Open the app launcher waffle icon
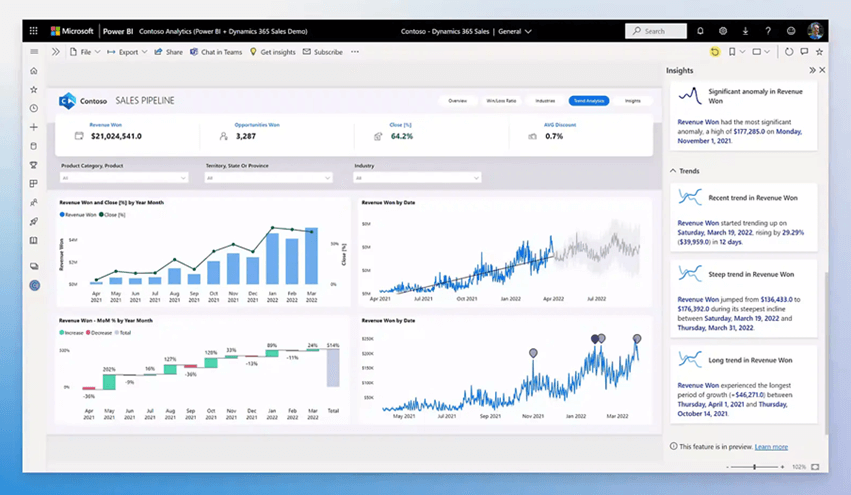 click(x=34, y=31)
